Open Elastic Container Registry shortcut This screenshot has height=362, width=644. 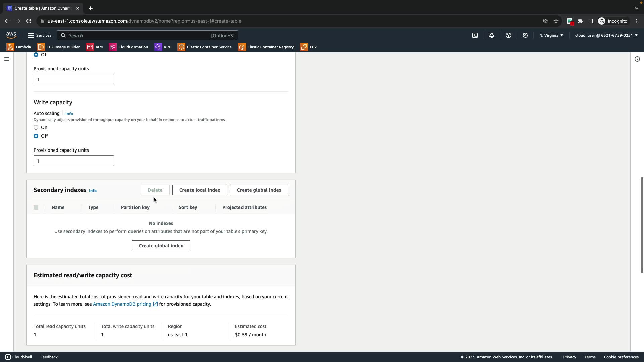(x=266, y=47)
